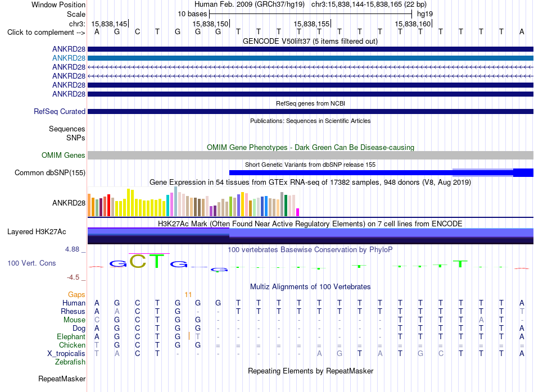Open 'Publications: Sequences in Scientific Articles' title
534x392 pixels.
point(310,121)
